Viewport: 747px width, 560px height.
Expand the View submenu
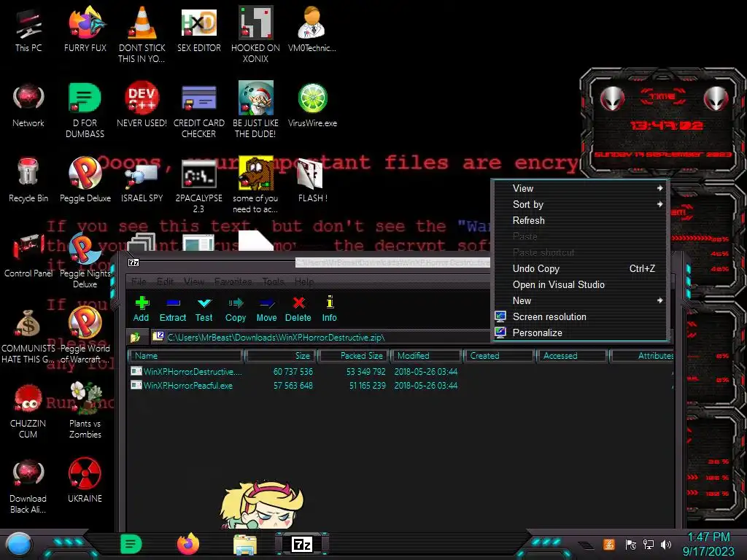(579, 189)
